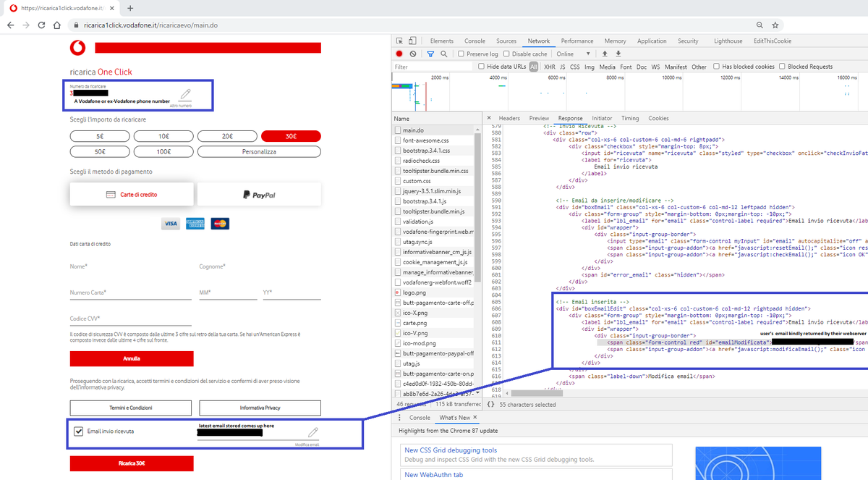868x480 pixels.
Task: Open Termini e Condizioni
Action: tap(131, 408)
